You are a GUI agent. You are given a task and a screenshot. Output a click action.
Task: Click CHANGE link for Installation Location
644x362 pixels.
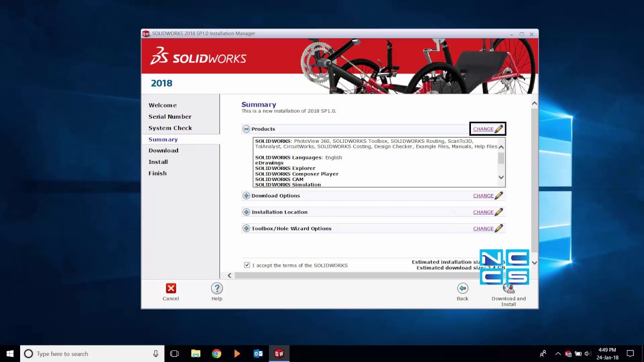pos(483,212)
